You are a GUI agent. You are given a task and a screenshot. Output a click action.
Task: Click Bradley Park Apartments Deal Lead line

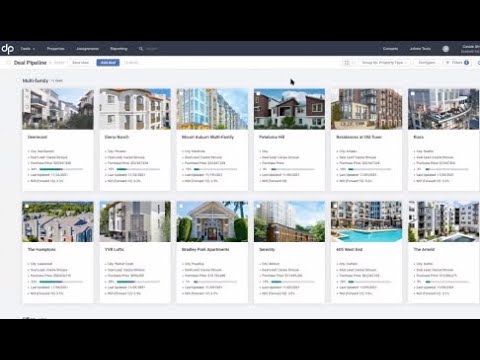tap(203, 270)
